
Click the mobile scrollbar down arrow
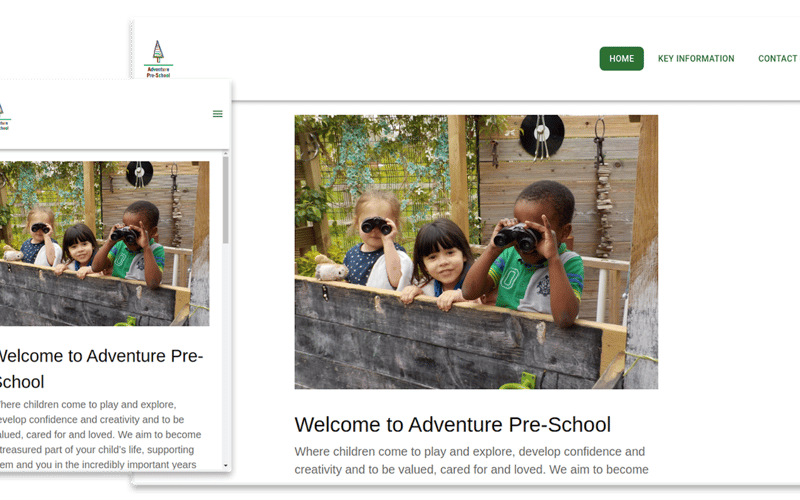[x=226, y=465]
